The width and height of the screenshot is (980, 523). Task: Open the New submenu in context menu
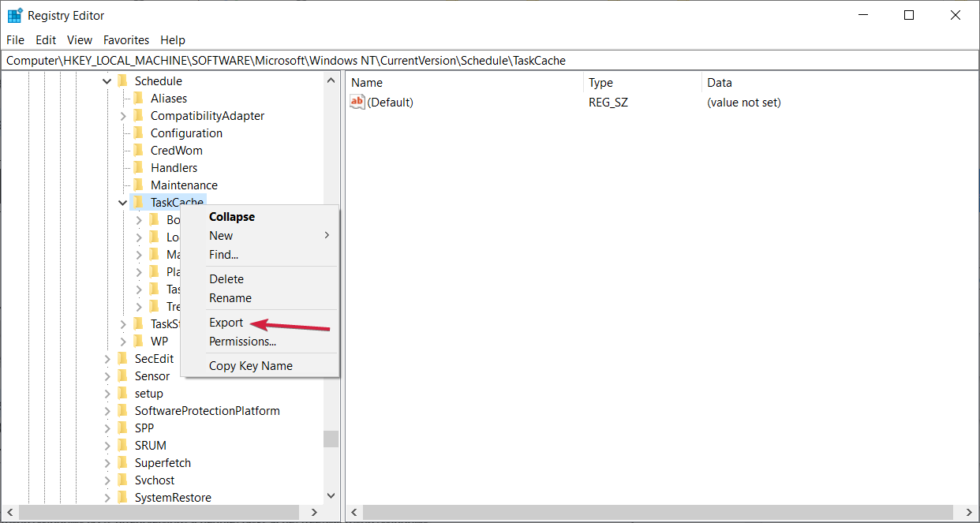[x=260, y=236]
